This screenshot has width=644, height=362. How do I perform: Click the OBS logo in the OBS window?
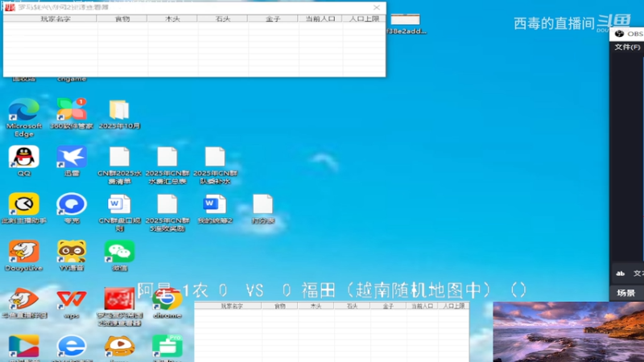coord(619,34)
